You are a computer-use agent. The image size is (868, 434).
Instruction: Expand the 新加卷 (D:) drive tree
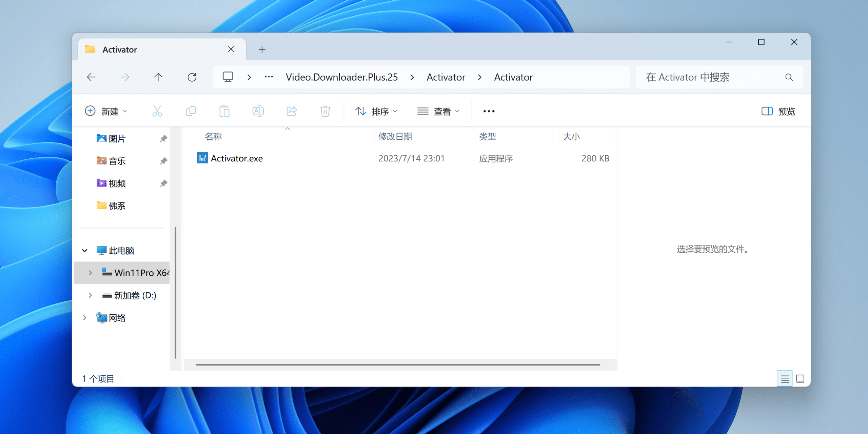90,295
